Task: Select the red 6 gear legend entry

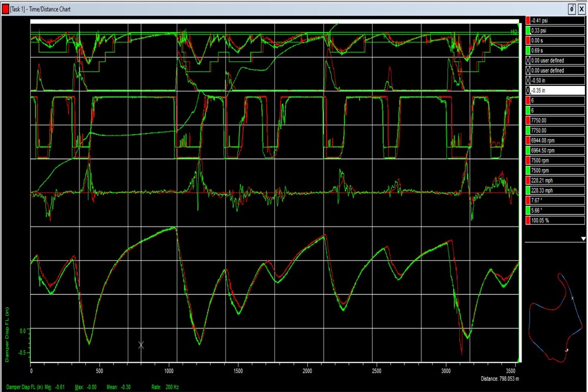Action: [555, 101]
